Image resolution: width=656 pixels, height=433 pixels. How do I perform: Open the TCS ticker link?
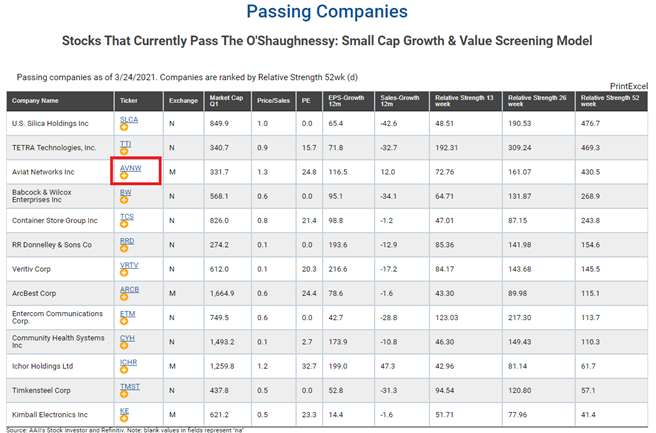[127, 217]
